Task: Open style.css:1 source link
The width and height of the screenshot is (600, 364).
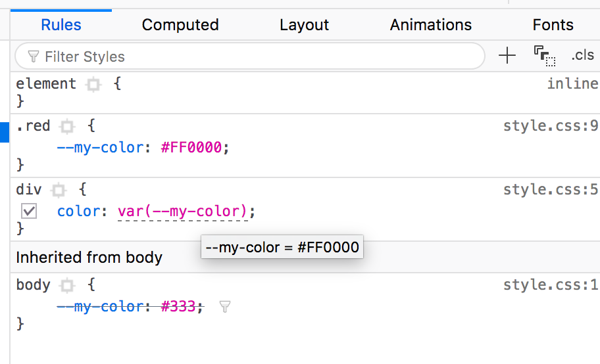Action: click(x=550, y=285)
